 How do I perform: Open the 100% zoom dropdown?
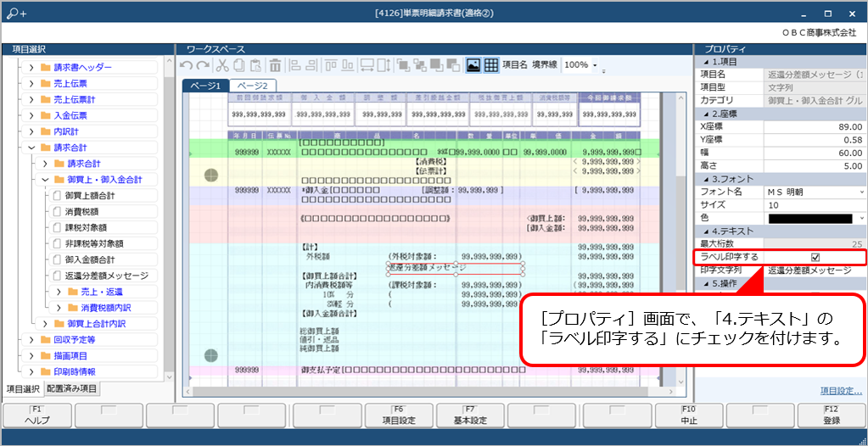pos(595,65)
